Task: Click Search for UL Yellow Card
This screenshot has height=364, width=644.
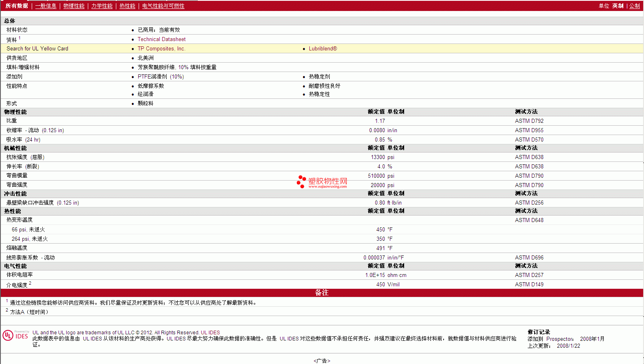Action: click(37, 49)
